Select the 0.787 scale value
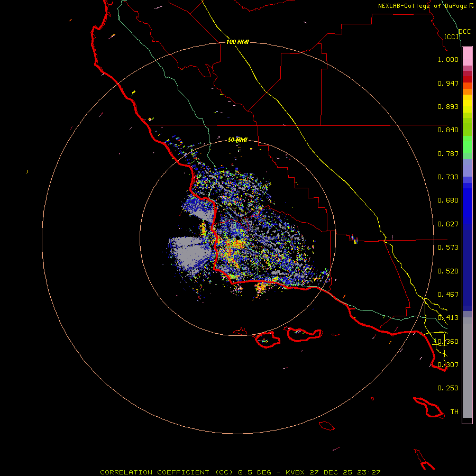 (448, 153)
